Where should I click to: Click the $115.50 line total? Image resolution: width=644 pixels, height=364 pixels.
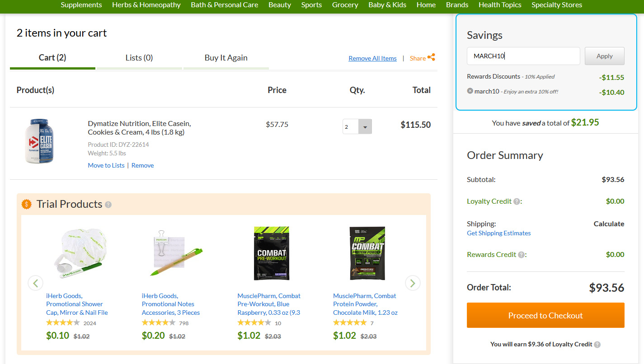coord(416,125)
